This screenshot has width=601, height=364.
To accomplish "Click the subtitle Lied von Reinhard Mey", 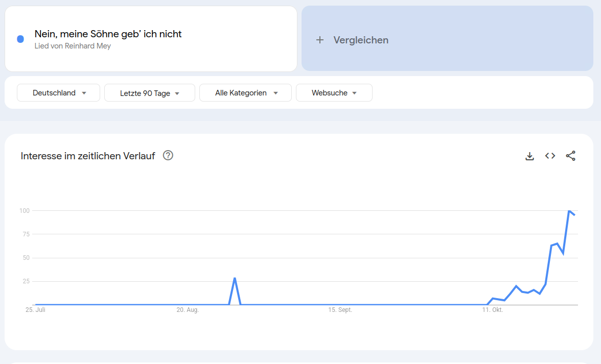I will (x=73, y=46).
